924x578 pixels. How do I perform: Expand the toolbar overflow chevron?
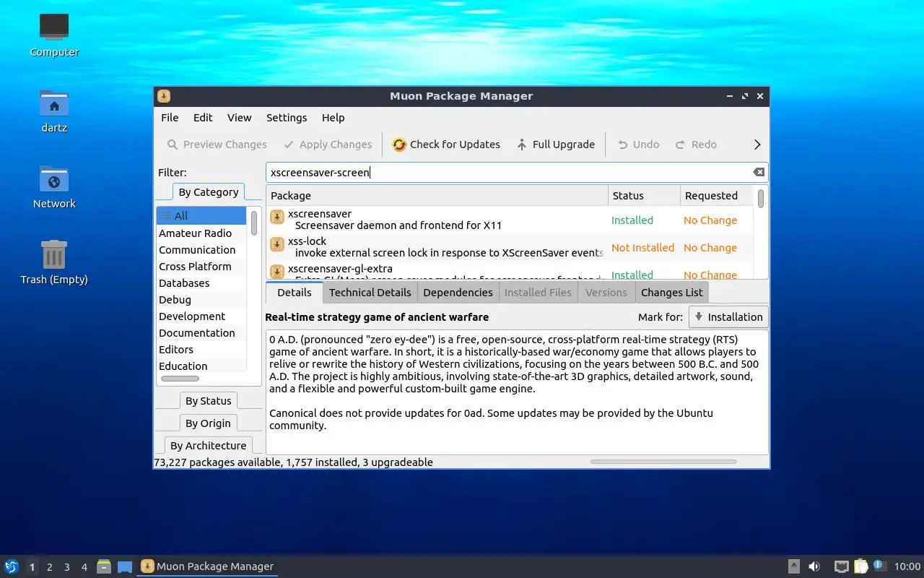[x=757, y=144]
